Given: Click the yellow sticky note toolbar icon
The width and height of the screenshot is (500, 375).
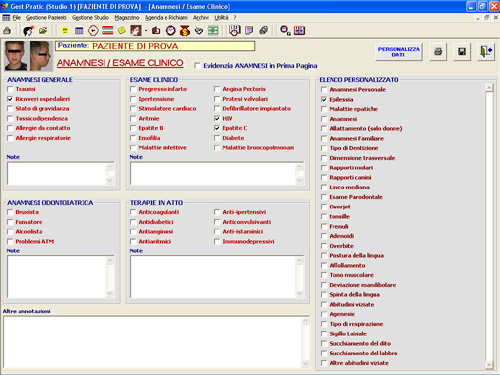Looking at the screenshot, I should 122,31.
